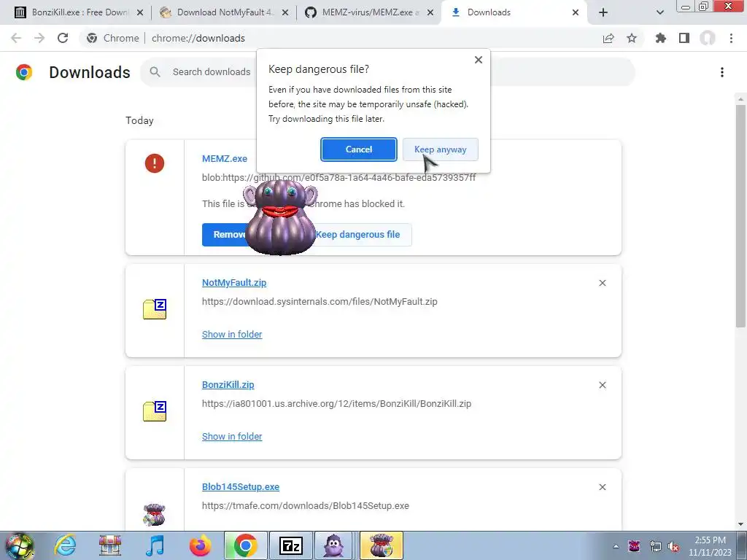Image resolution: width=747 pixels, height=560 pixels.
Task: Click the Chrome logo beside Downloads heading
Action: [24, 72]
